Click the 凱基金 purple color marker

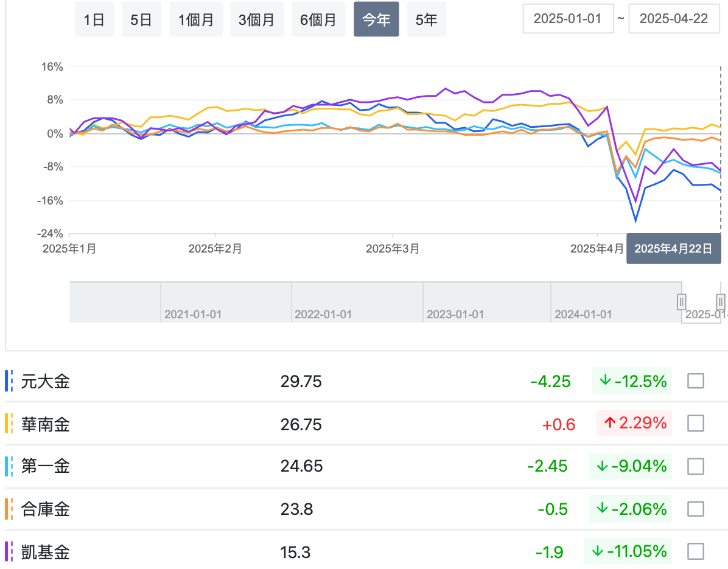tap(9, 552)
